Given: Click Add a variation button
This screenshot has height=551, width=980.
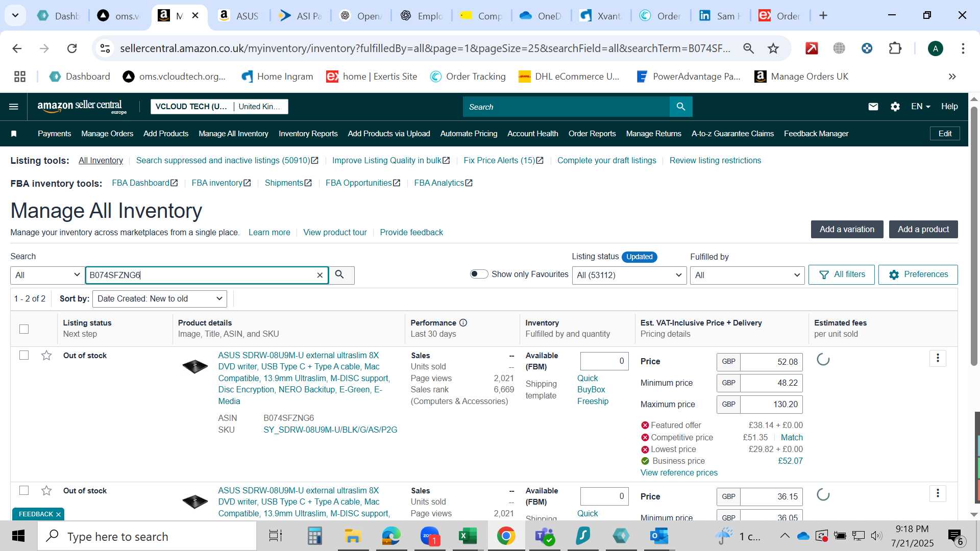Looking at the screenshot, I should click(x=847, y=230).
